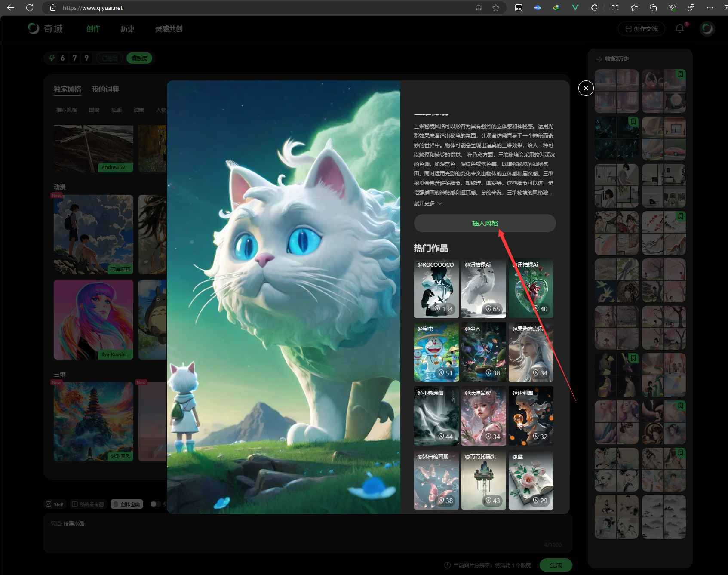Open browser essentials heart icon

coord(672,8)
